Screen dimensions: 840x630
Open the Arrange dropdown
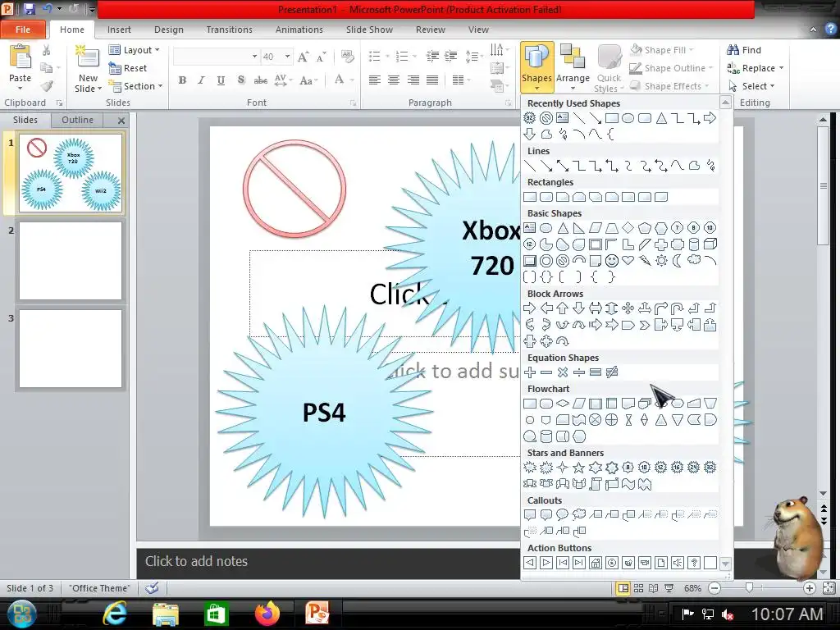click(x=573, y=68)
